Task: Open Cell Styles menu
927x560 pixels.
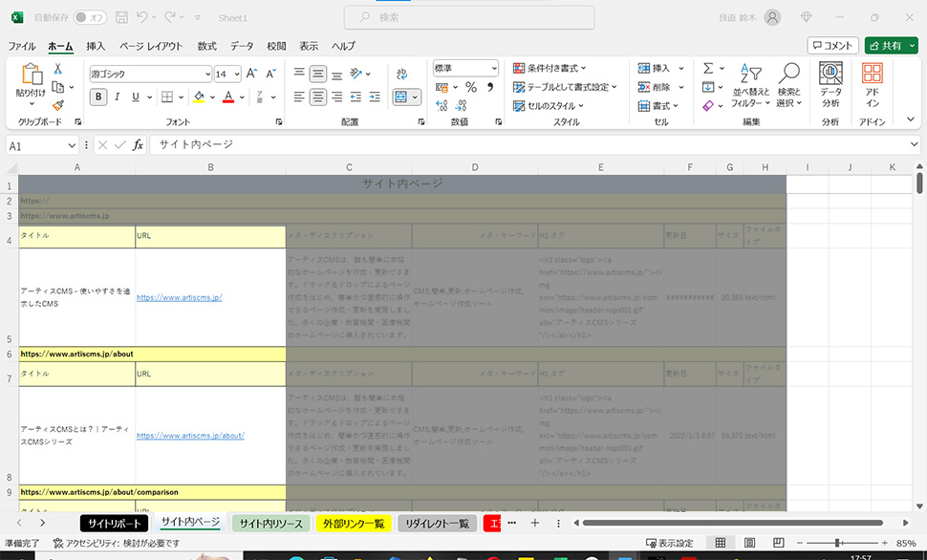Action: click(548, 106)
